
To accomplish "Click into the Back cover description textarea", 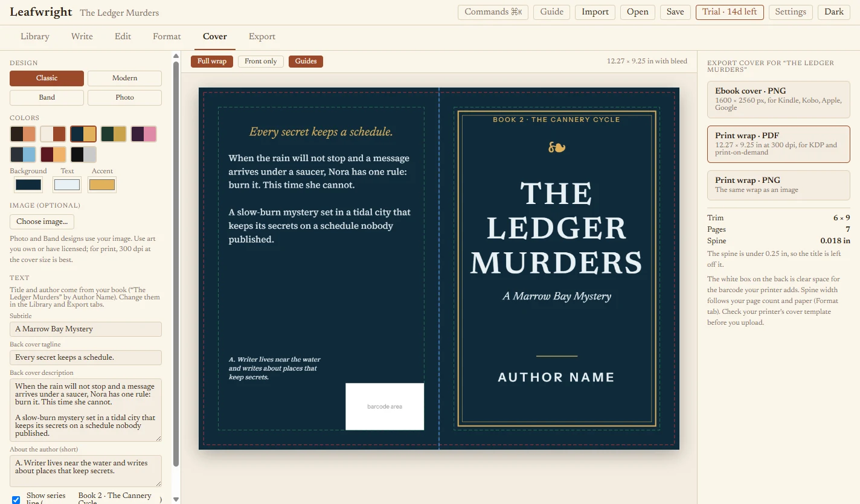I will pyautogui.click(x=86, y=410).
